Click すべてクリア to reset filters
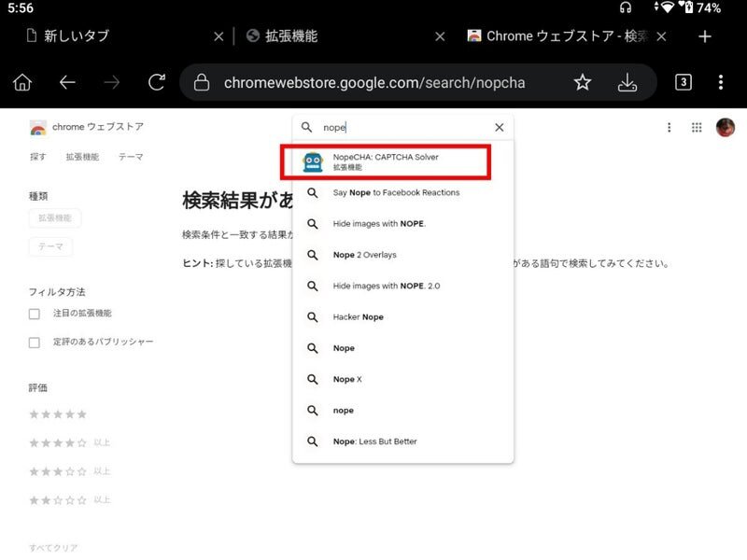 [x=53, y=548]
